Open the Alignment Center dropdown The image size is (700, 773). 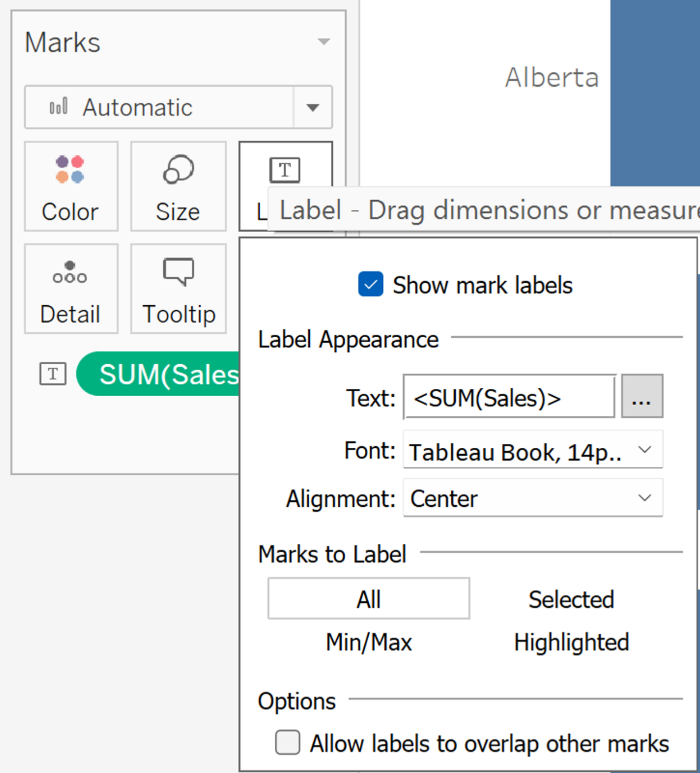644,498
